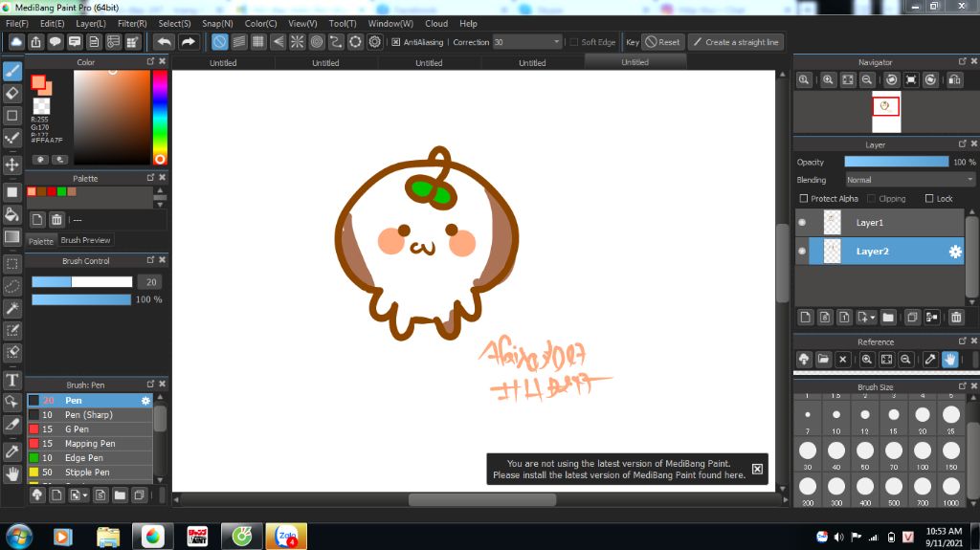The height and width of the screenshot is (550, 980).
Task: Expand add layer dropdown arrow
Action: (x=873, y=318)
